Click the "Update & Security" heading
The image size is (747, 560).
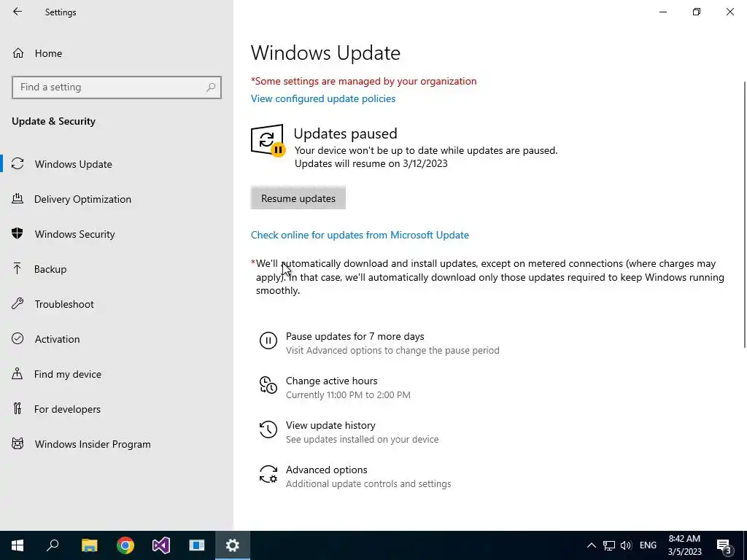pos(53,121)
